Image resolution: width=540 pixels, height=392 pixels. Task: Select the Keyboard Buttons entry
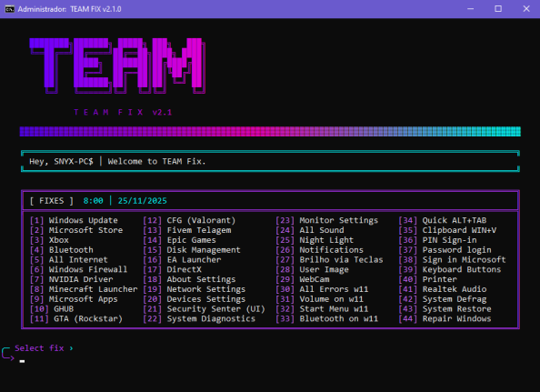point(450,269)
